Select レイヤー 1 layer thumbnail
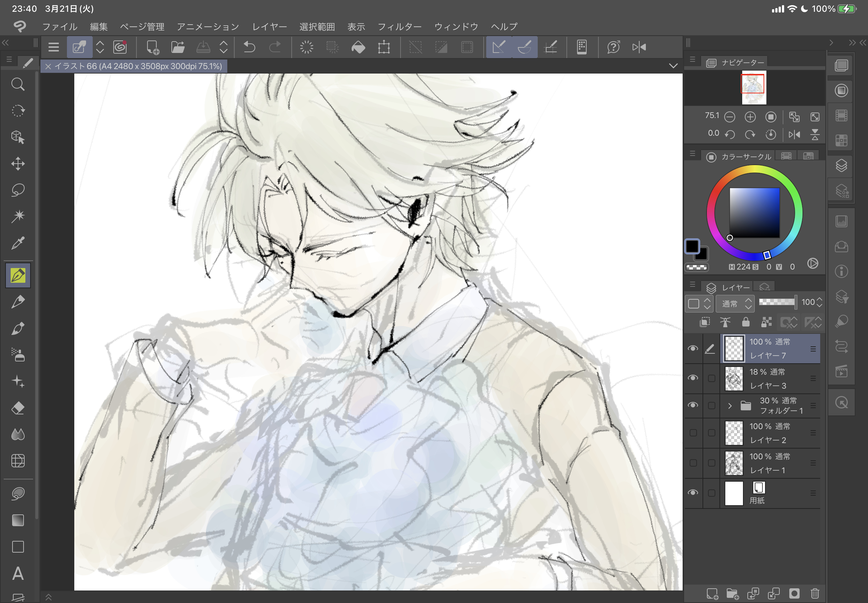Image resolution: width=868 pixels, height=603 pixels. pos(734,463)
